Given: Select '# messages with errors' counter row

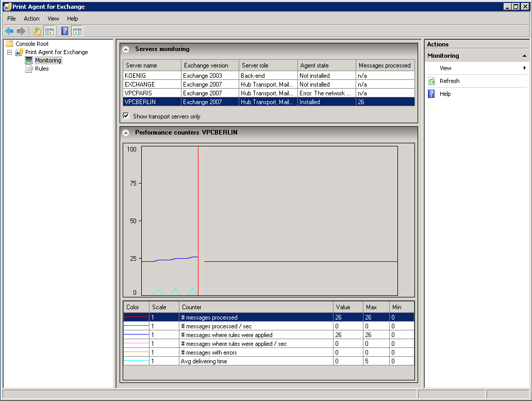Looking at the screenshot, I should [x=269, y=353].
